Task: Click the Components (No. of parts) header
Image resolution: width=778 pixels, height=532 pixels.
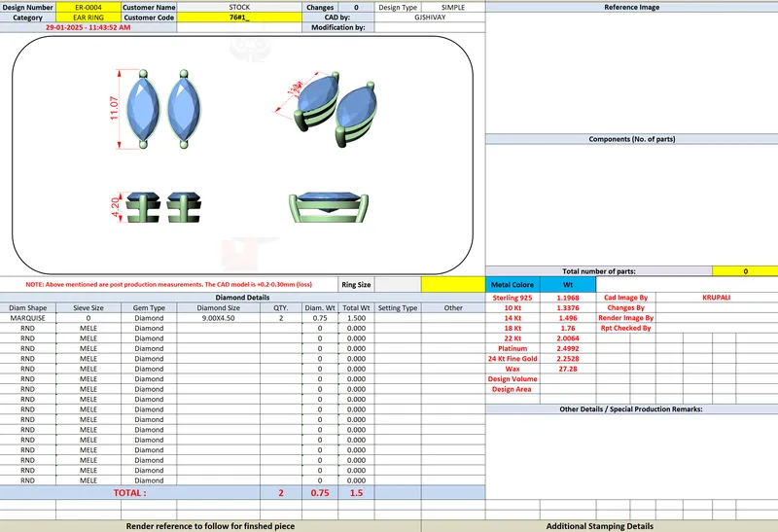Action: (x=631, y=139)
